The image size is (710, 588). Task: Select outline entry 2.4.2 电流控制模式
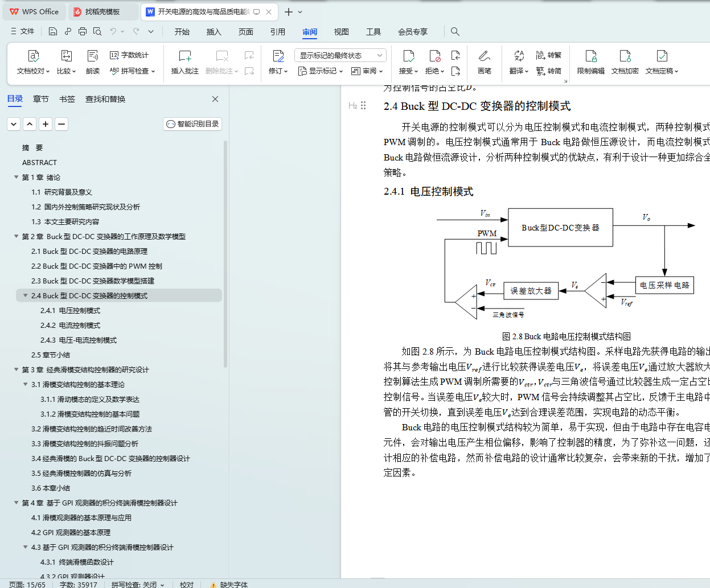(70, 325)
